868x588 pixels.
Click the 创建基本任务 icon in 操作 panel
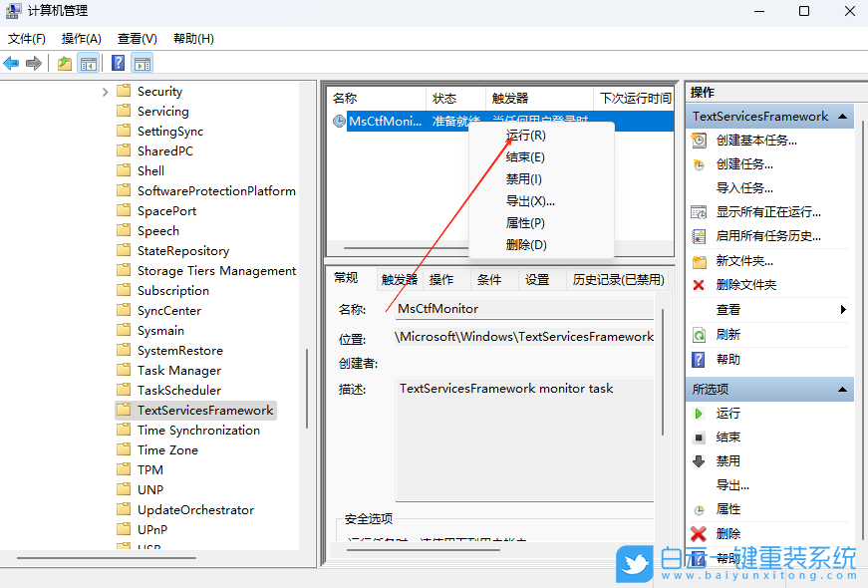point(698,140)
